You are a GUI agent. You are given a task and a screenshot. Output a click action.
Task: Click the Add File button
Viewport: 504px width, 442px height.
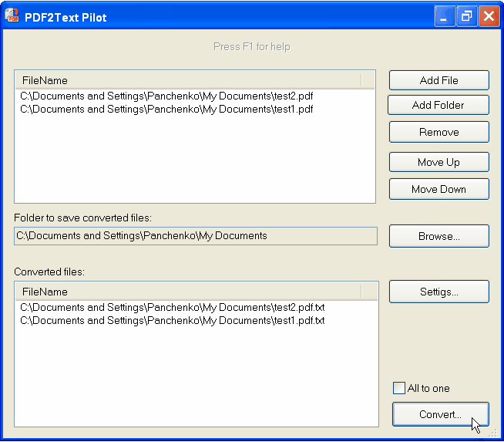click(x=438, y=80)
